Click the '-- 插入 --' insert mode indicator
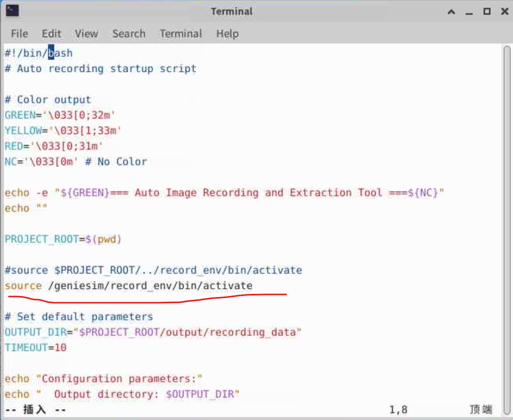The width and height of the screenshot is (513, 420). [35, 410]
